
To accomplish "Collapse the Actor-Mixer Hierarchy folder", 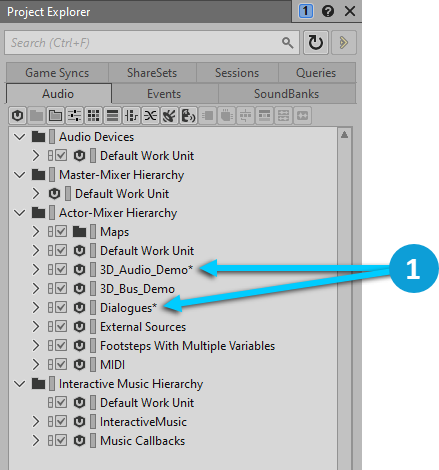I will coord(20,213).
